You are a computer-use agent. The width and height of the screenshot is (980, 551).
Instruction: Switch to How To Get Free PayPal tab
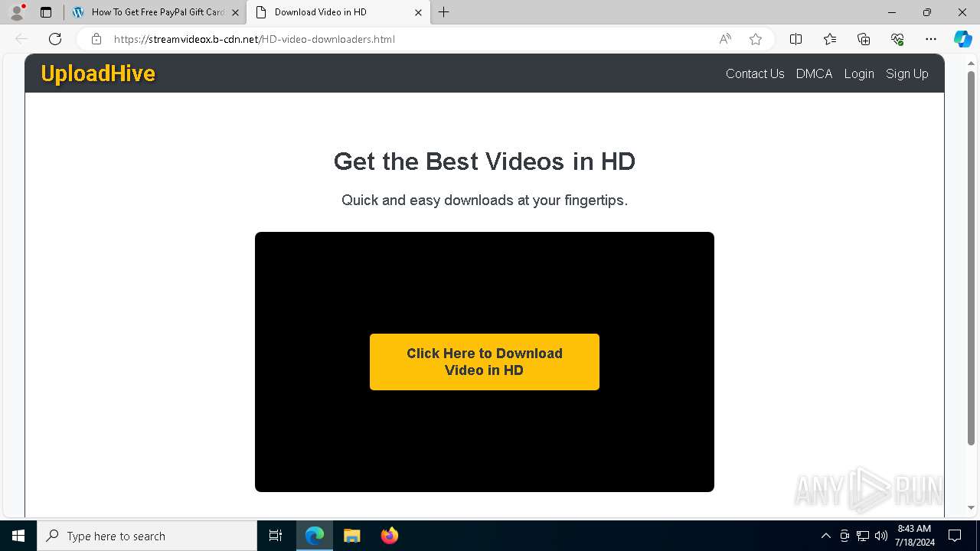pos(158,12)
